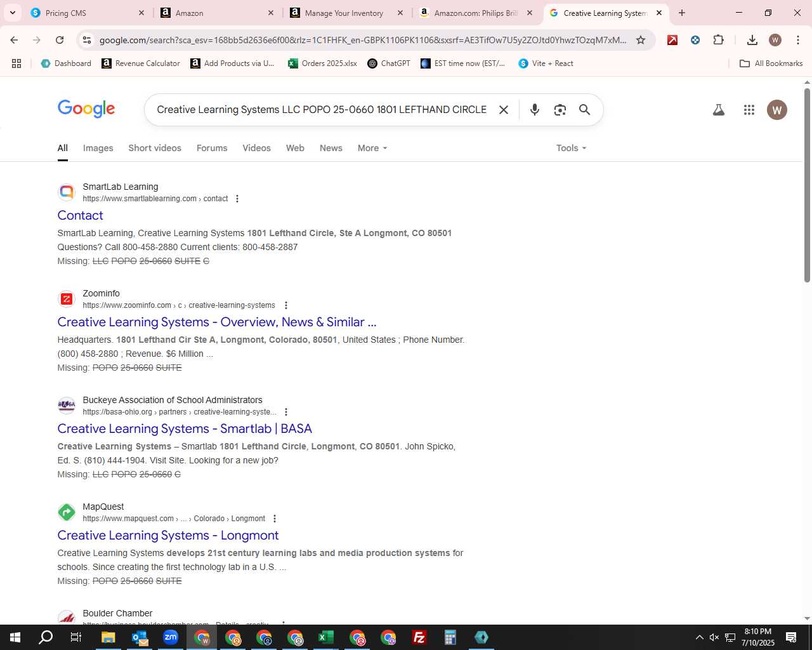Open Chrome extensions puzzle icon
The image size is (812, 650).
(718, 40)
